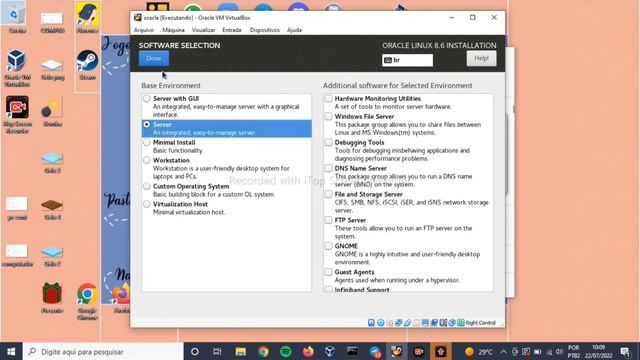Enable the GNOME desktop checkbox
The height and width of the screenshot is (360, 640).
328,246
